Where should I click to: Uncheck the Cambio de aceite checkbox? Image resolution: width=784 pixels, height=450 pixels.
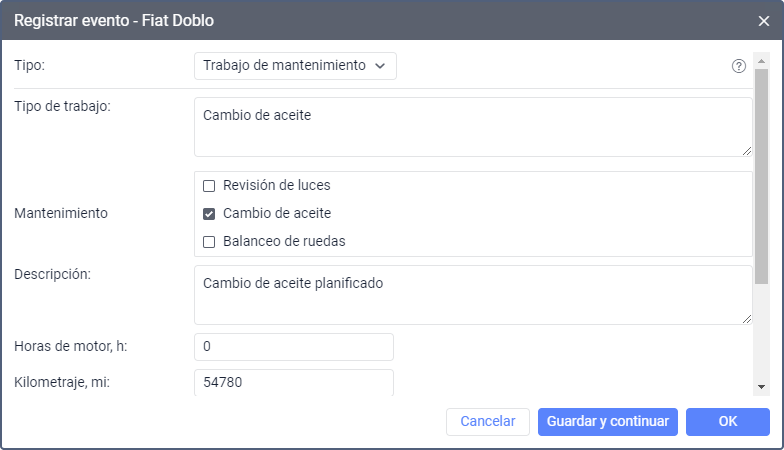(209, 213)
